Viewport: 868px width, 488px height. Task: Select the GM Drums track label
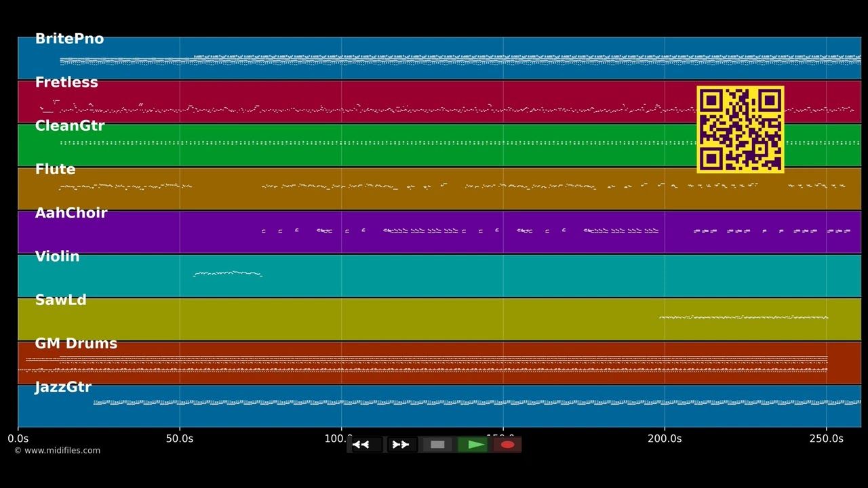point(76,344)
